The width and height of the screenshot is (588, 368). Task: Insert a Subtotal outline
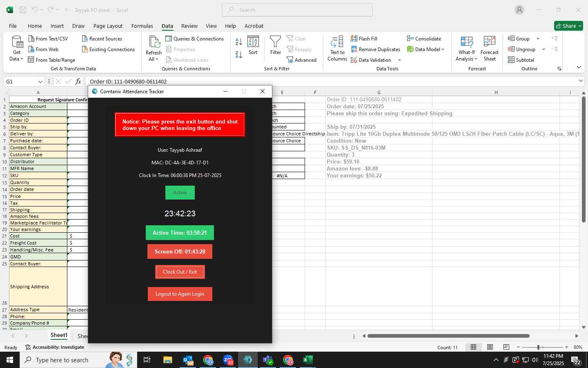point(521,60)
